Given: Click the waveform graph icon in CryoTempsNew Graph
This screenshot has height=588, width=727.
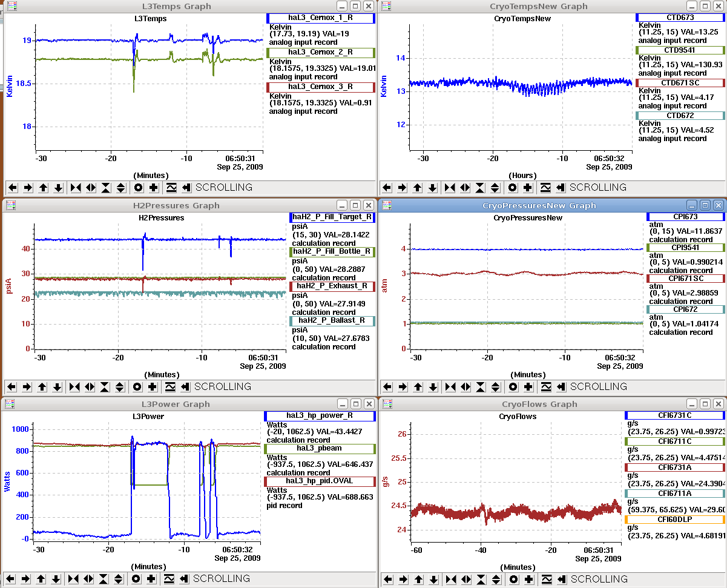Looking at the screenshot, I should pyautogui.click(x=545, y=188).
